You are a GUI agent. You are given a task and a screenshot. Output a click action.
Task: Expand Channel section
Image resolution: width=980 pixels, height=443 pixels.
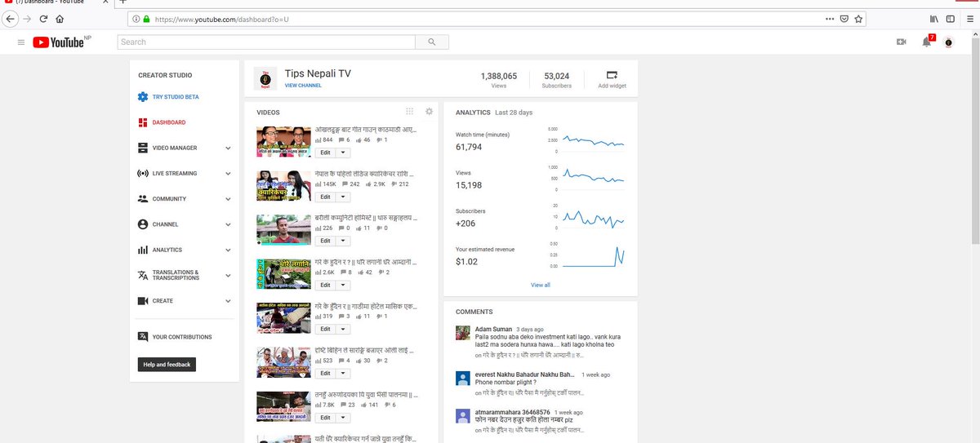(x=228, y=224)
